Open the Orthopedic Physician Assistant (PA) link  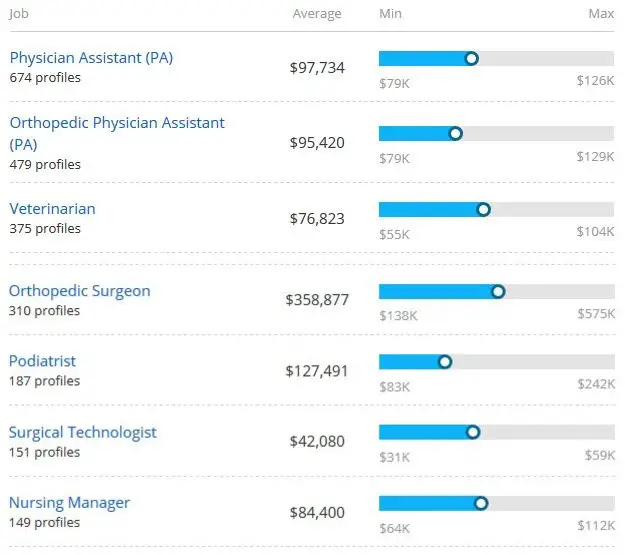(x=117, y=123)
